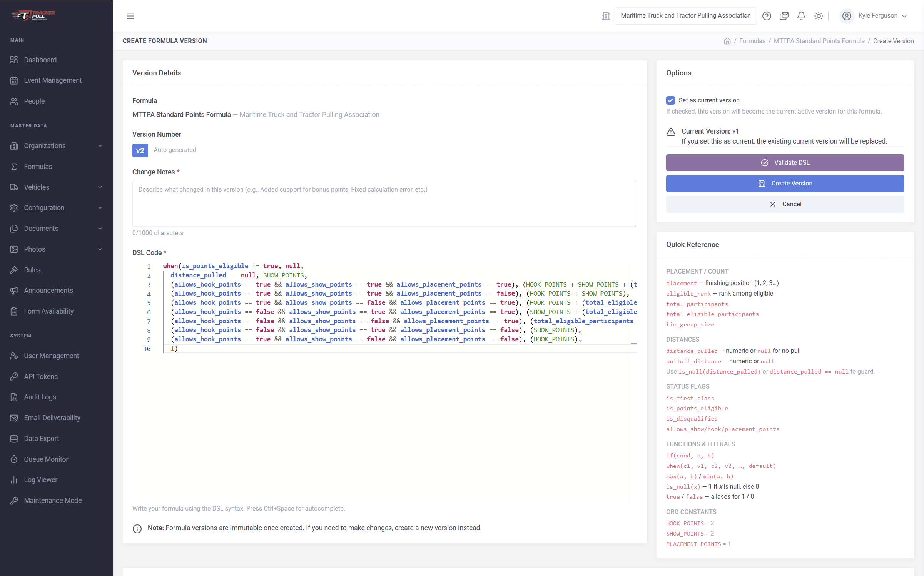Click the Data Export sidebar label
The height and width of the screenshot is (576, 924).
(x=42, y=439)
